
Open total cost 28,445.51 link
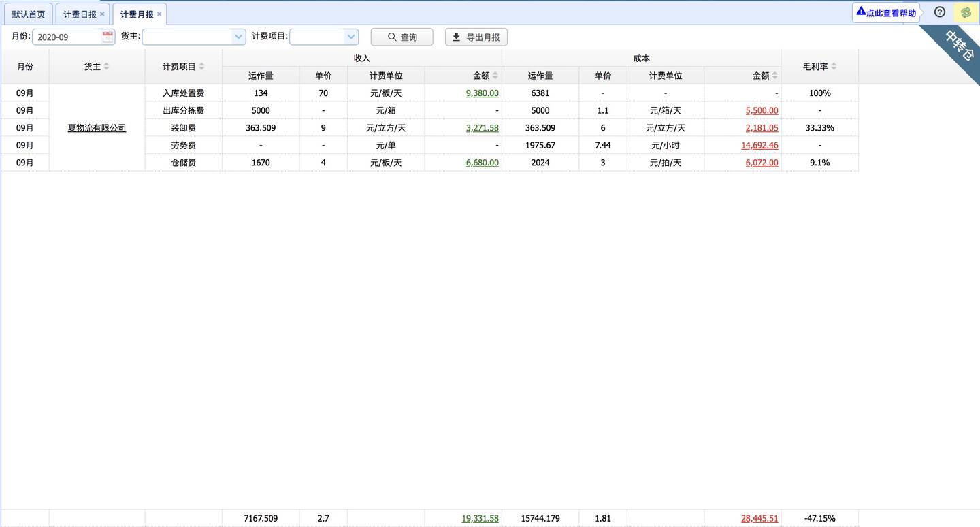click(x=759, y=518)
